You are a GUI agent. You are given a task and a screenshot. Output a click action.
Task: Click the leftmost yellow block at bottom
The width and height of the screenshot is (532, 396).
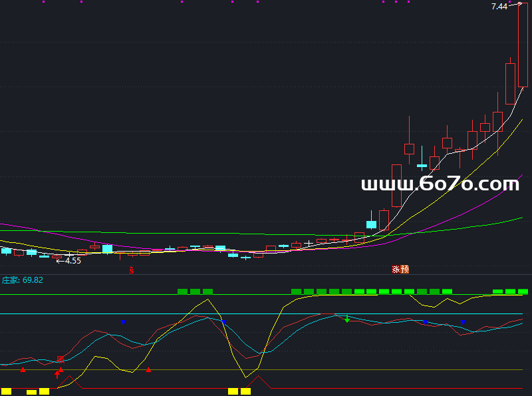click(7, 391)
